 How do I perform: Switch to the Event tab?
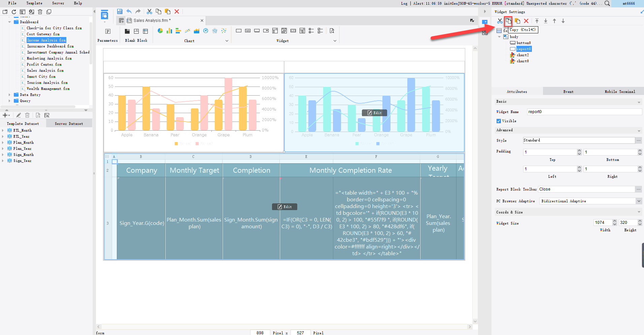tap(568, 91)
